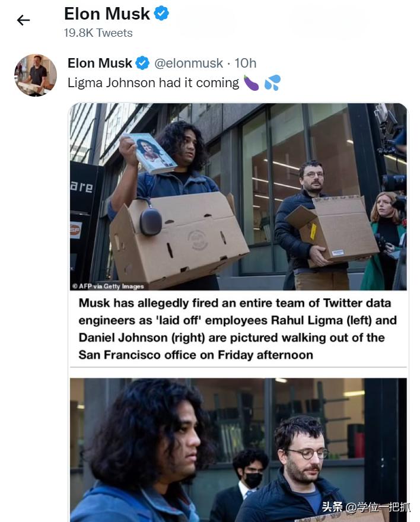
Task: Click verified badge next to @elonmusk handle
Action: [x=142, y=63]
